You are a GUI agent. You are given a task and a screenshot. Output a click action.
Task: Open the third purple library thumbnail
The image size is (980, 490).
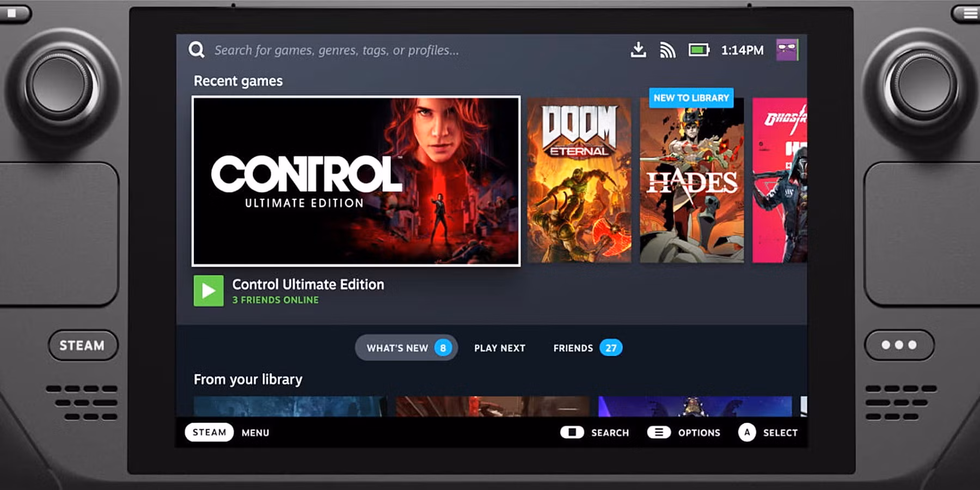click(695, 406)
